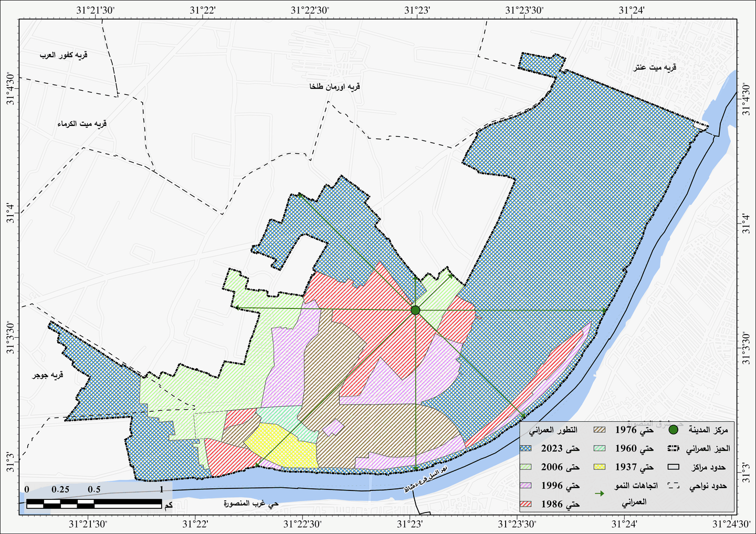The image size is (756, 534).
Task: Select the green growth direction arrow in legend
Action: click(x=599, y=494)
